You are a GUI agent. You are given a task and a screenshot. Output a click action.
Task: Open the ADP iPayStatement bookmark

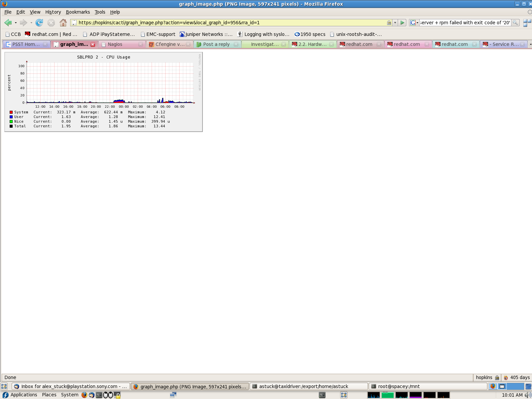(109, 34)
